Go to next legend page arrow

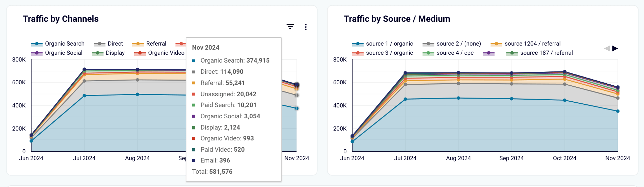tap(615, 48)
